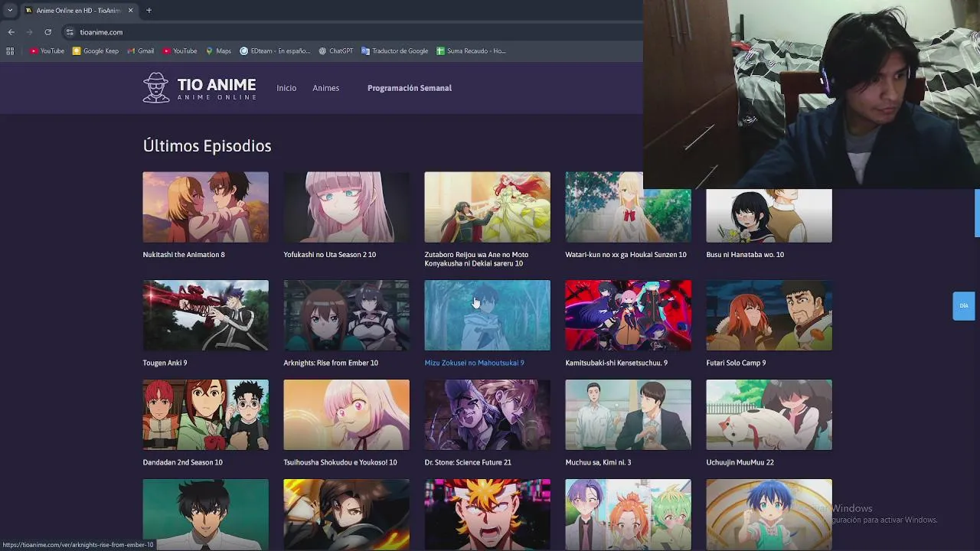
Task: Open the Mizu Zokusei no Mahoutsukai thumbnail
Action: click(487, 315)
